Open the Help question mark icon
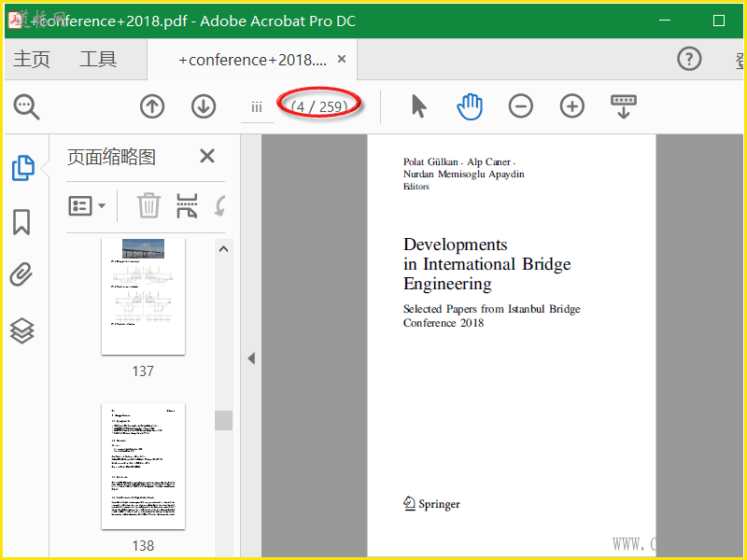Screen dimensions: 747x560 tap(689, 59)
